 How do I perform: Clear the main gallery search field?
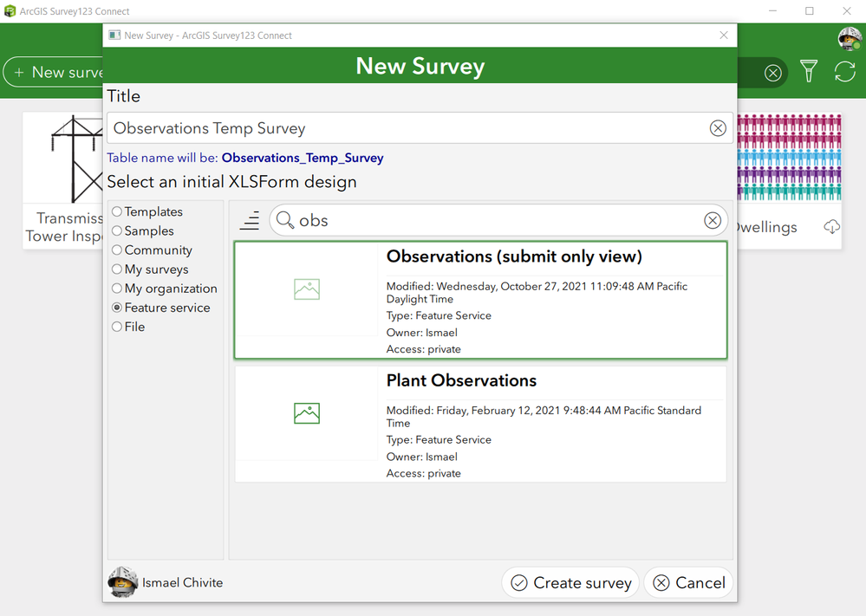(x=772, y=72)
